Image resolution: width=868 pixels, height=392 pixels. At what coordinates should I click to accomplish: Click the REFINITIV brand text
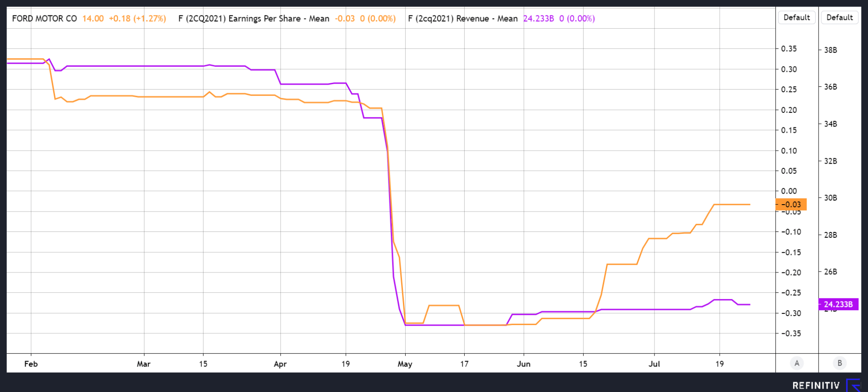coord(816,386)
